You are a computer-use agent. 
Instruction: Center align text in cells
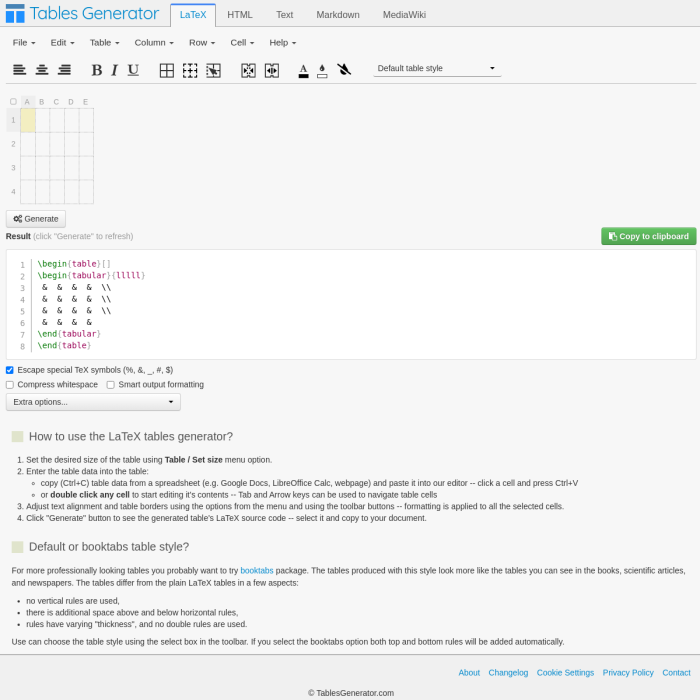tap(42, 70)
